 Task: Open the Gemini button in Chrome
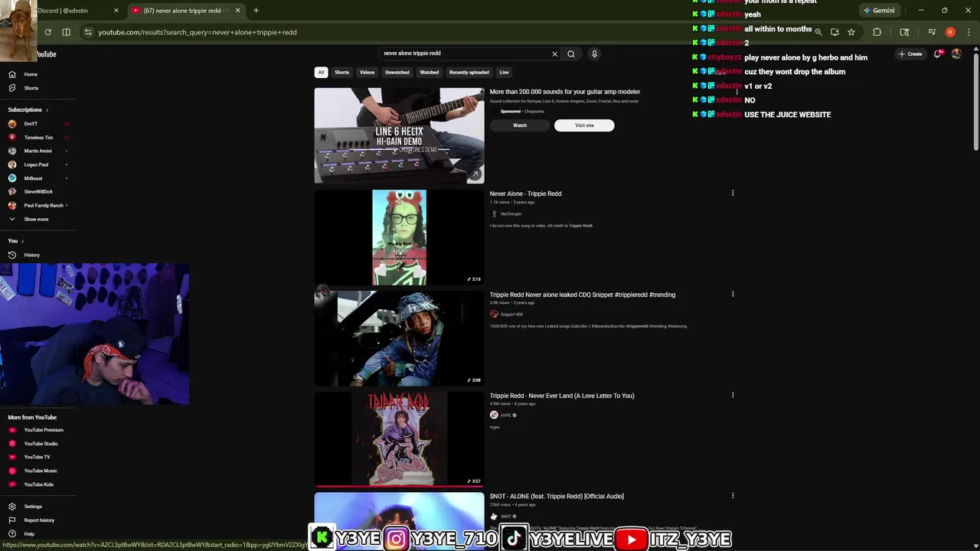tap(879, 11)
